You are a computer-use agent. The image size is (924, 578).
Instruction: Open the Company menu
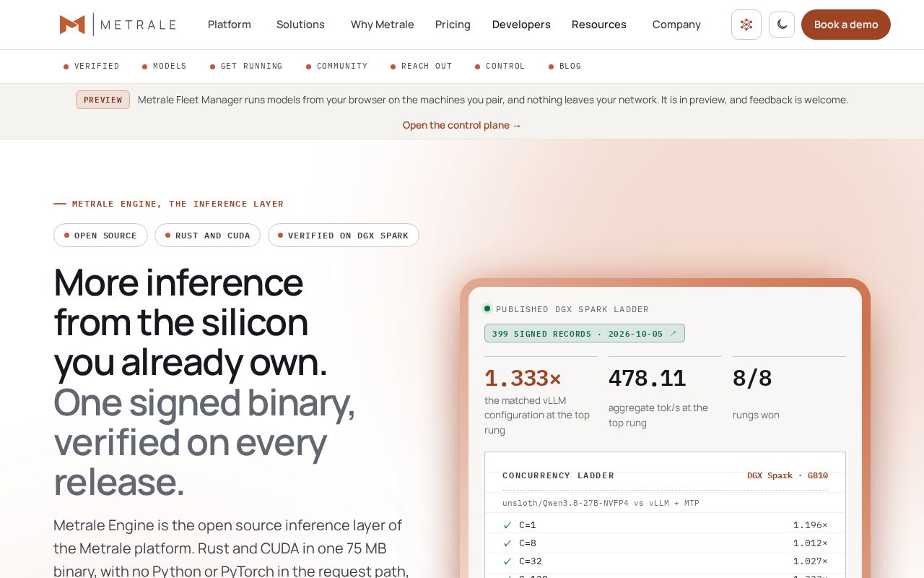pyautogui.click(x=676, y=25)
